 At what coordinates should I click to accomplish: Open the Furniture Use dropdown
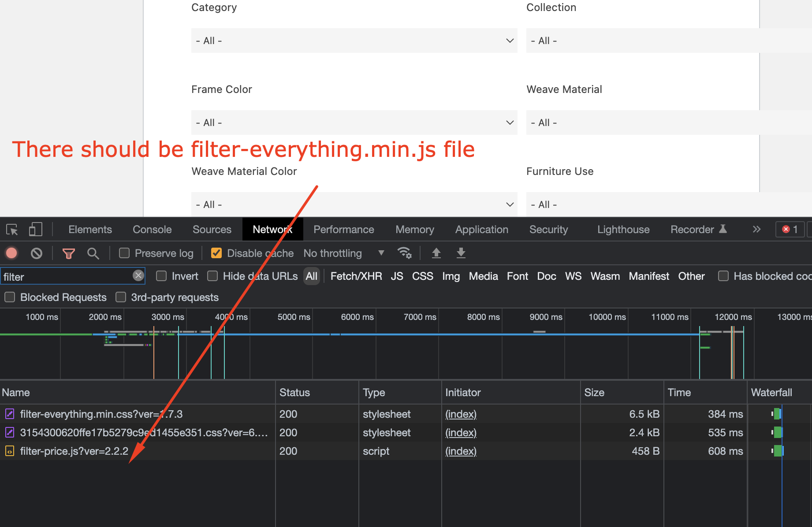point(669,204)
